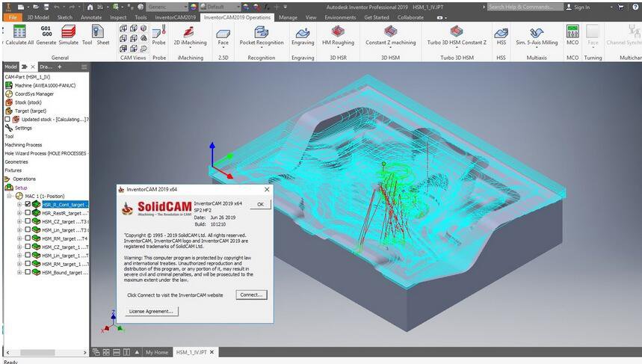
Task: Switch to the Manage ribbon tab
Action: pos(288,18)
